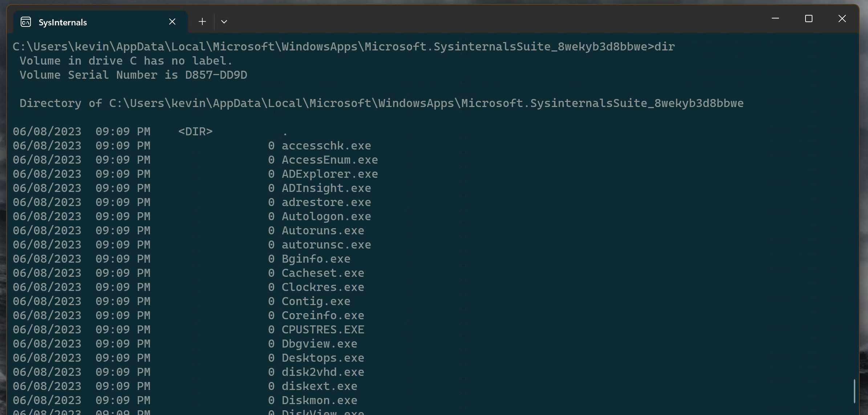Select the Dbgview.exe filename
868x415 pixels.
pos(319,344)
